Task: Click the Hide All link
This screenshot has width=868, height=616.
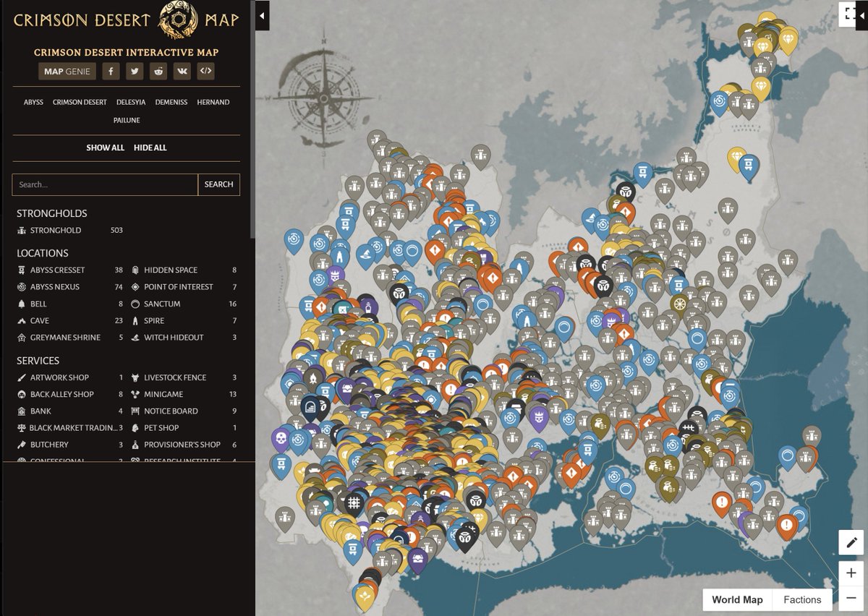Action: pyautogui.click(x=150, y=147)
